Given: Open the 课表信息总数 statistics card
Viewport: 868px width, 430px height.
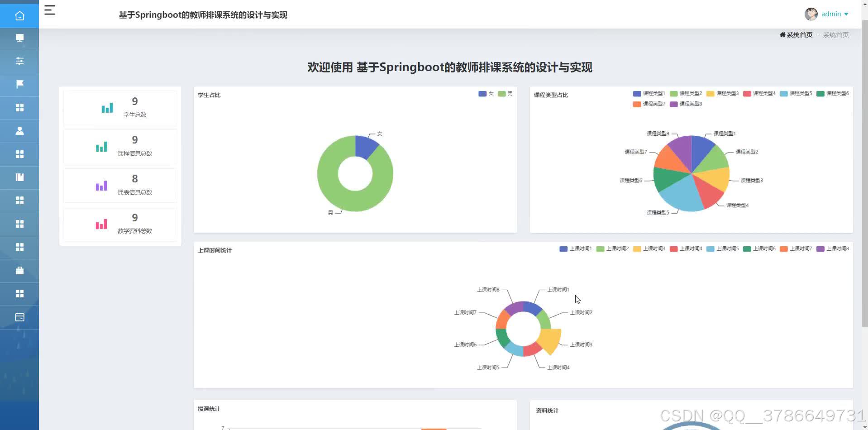Looking at the screenshot, I should (120, 185).
